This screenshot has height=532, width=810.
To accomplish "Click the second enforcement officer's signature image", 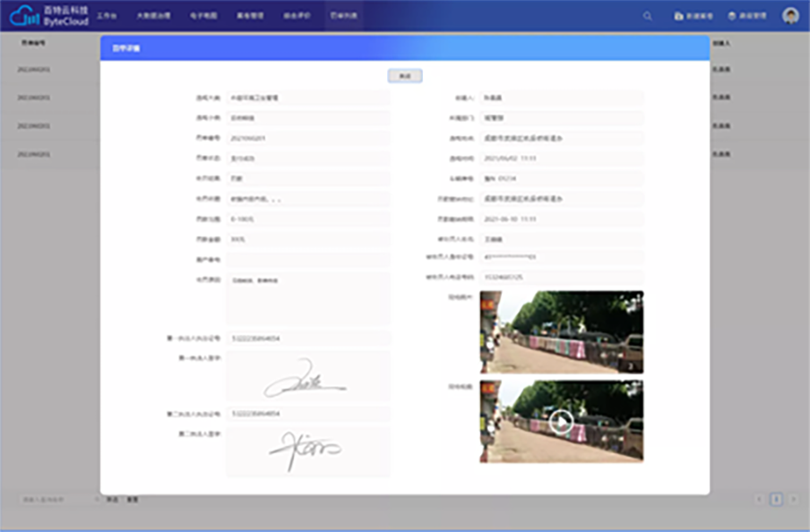I will [307, 450].
